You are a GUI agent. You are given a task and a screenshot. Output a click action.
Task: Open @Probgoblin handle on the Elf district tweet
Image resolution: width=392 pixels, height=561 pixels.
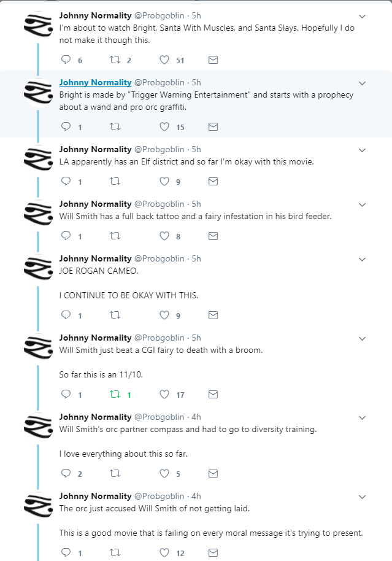click(159, 149)
